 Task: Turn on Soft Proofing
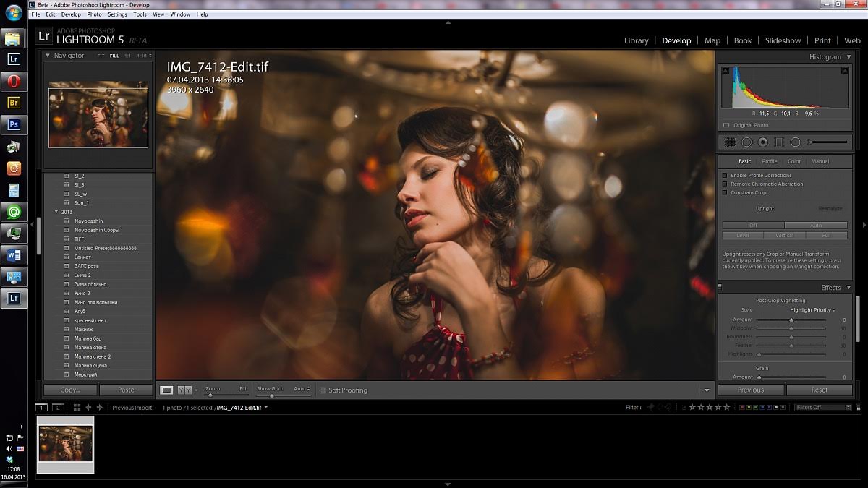tap(323, 390)
